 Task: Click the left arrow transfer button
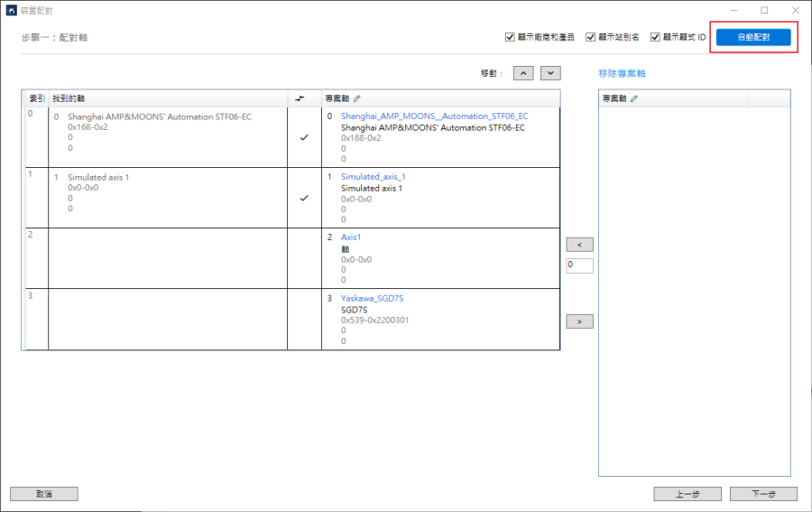[579, 245]
